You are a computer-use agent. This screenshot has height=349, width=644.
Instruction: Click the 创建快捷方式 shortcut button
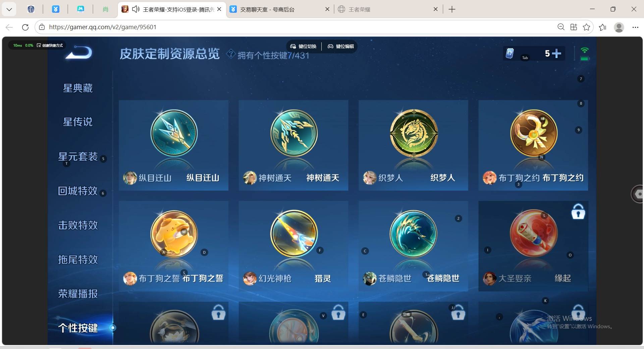point(50,45)
